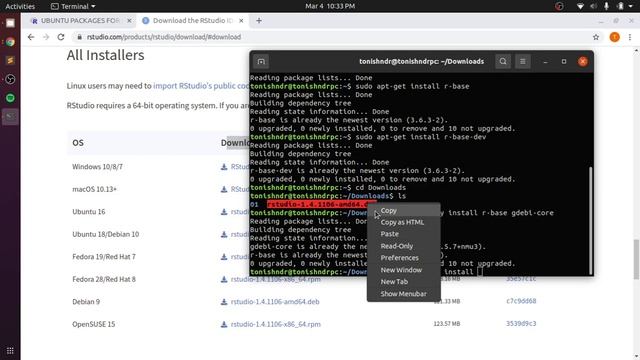Image resolution: width=640 pixels, height=360 pixels.
Task: Open terminal search magnifier icon
Action: (x=503, y=62)
